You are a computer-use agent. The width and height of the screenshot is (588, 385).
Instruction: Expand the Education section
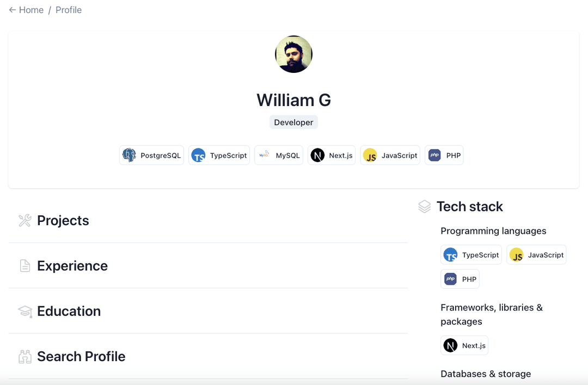pos(69,311)
